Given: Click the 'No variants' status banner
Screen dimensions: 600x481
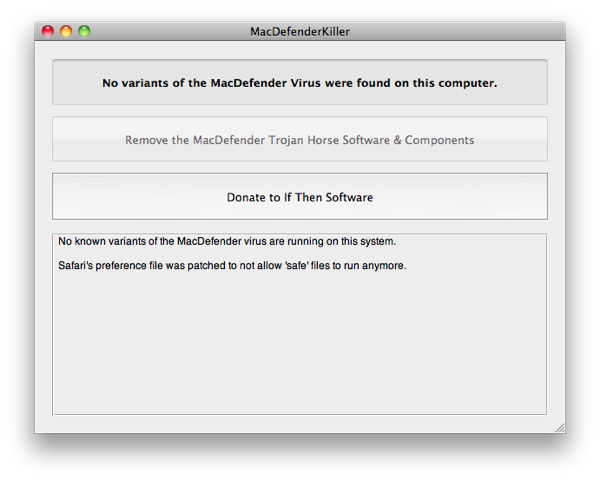Looking at the screenshot, I should click(300, 82).
